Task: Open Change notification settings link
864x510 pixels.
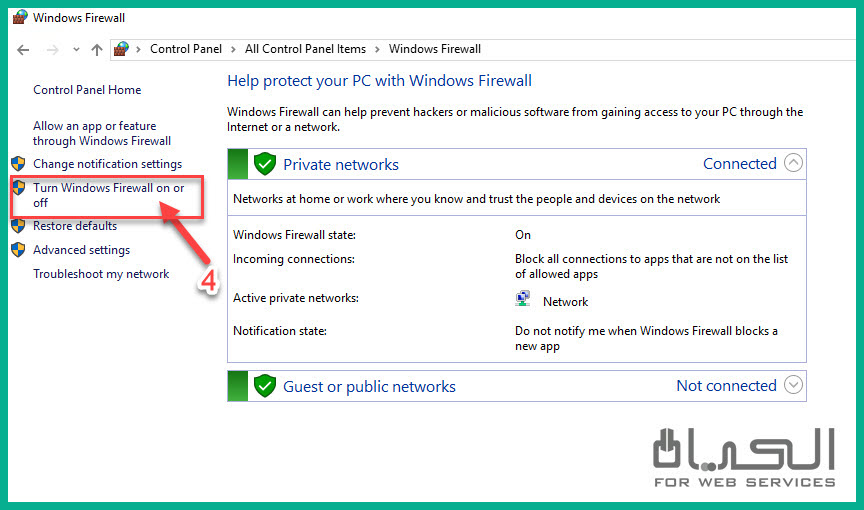Action: 107,164
